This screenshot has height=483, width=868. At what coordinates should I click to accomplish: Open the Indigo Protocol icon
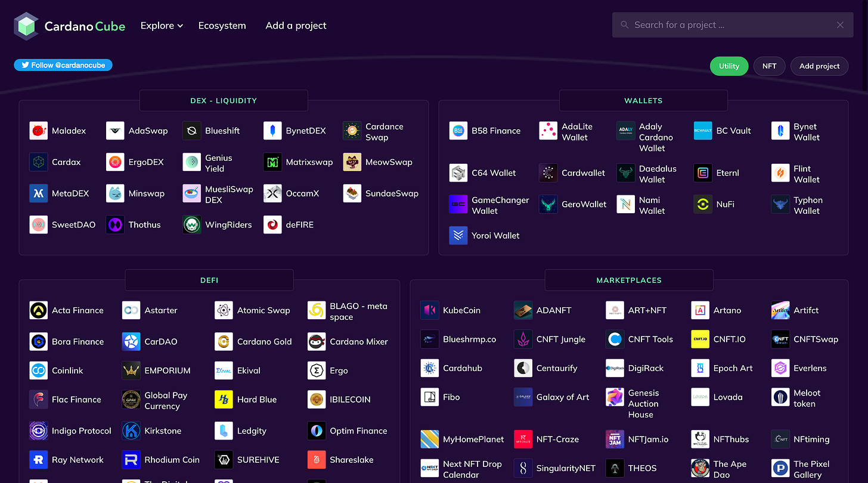[39, 431]
